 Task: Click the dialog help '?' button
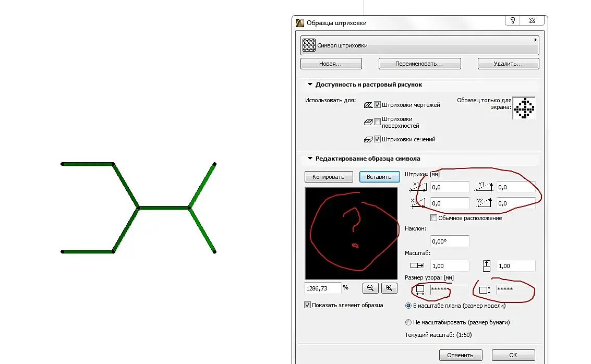[513, 20]
